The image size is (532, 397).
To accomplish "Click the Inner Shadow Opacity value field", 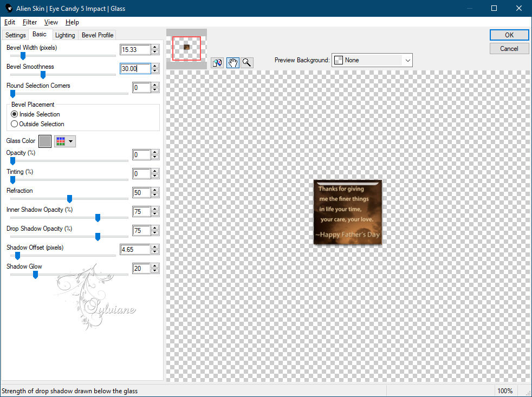I will tap(141, 212).
